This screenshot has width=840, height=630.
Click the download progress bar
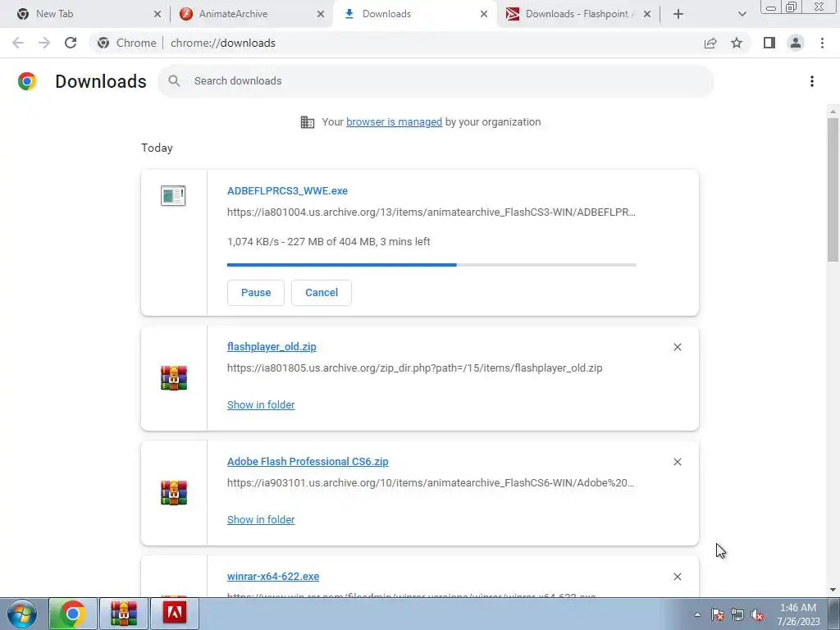tap(431, 265)
